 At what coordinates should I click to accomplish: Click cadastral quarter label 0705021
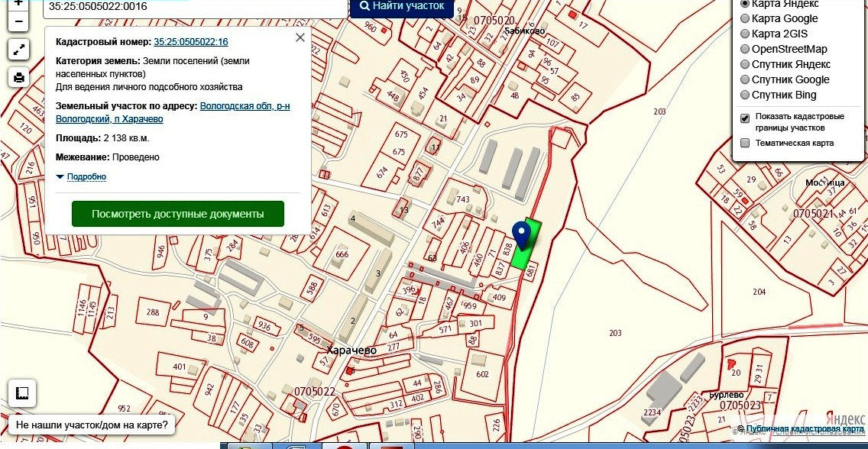[x=813, y=214]
